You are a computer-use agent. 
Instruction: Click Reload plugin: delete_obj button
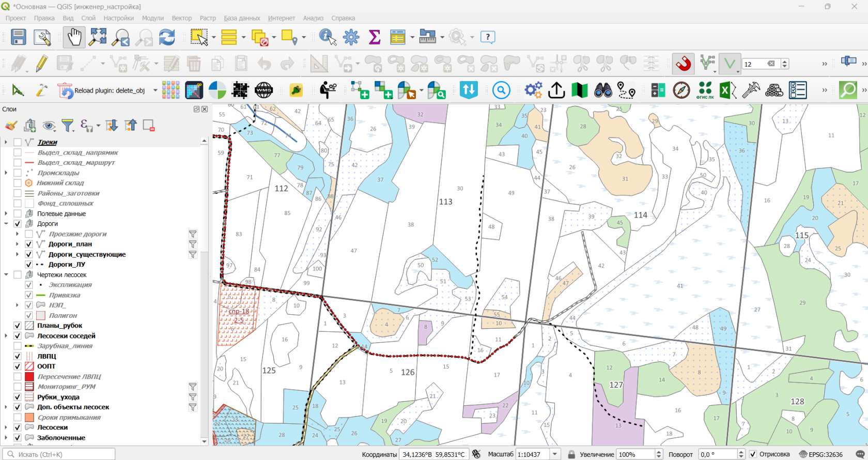tap(102, 90)
